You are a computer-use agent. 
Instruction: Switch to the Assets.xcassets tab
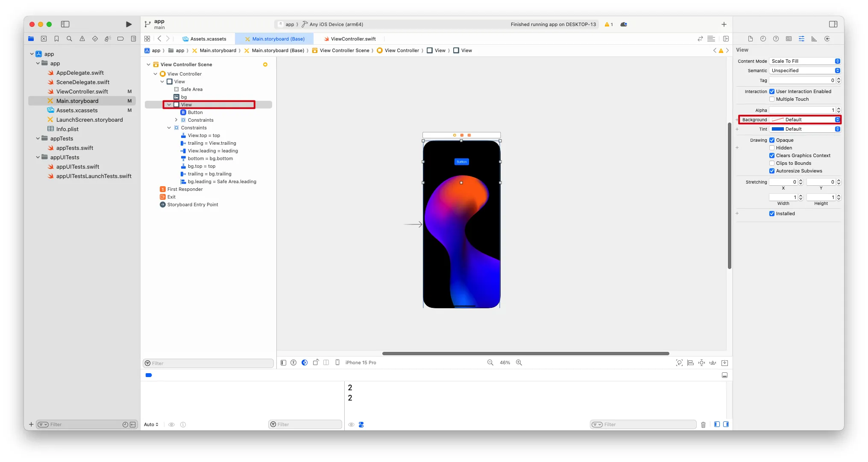coord(208,39)
